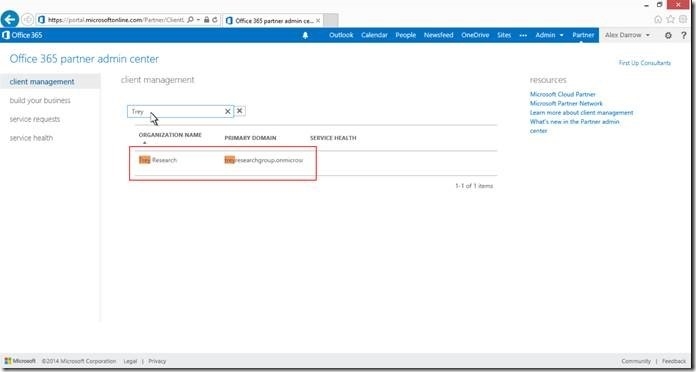This screenshot has height=372, width=696.
Task: Open Outlook from the top navigation
Action: click(x=341, y=35)
